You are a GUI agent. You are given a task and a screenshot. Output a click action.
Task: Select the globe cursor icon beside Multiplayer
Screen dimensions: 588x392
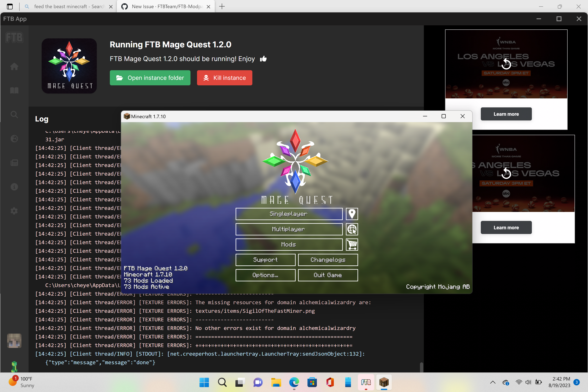click(x=352, y=229)
